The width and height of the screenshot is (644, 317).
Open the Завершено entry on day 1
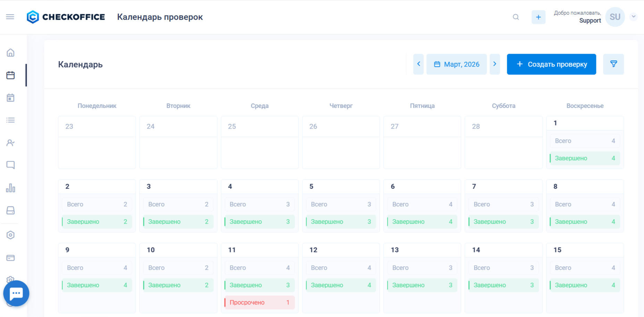click(585, 158)
